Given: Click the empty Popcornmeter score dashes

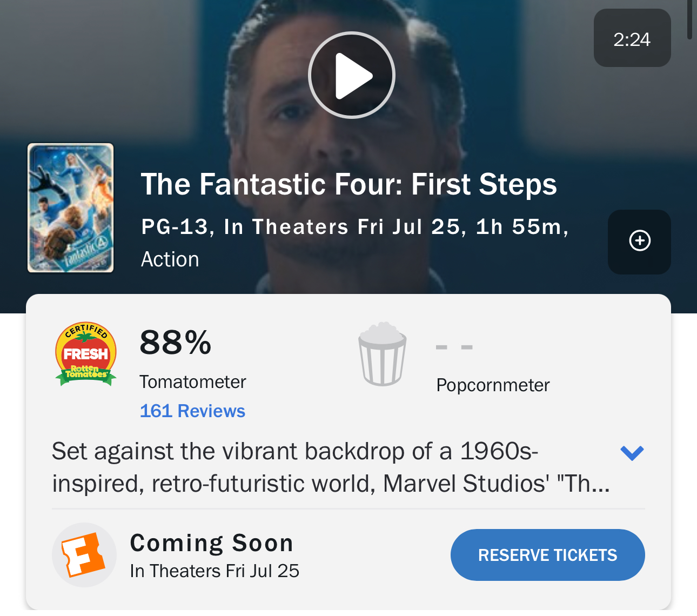Looking at the screenshot, I should (x=454, y=347).
